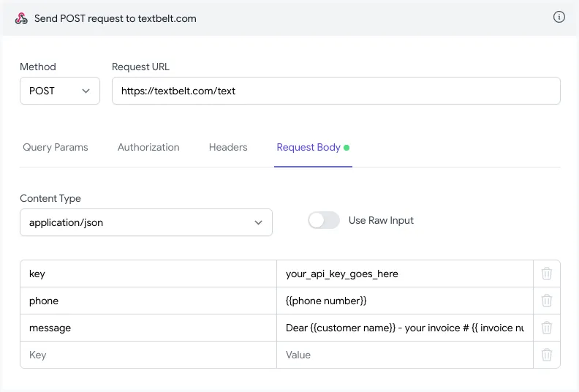Edit the message value starting with Dear
Screen dimensions: 579x392
coord(404,328)
